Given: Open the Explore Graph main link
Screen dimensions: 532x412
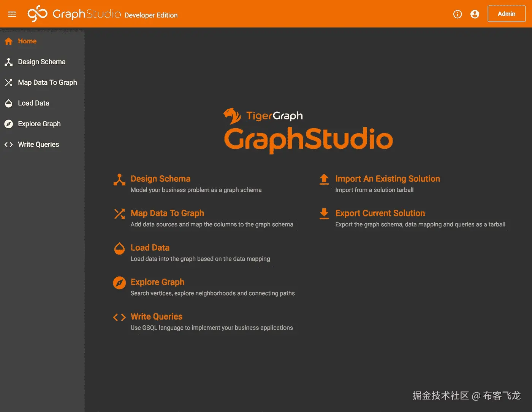Looking at the screenshot, I should (x=157, y=282).
